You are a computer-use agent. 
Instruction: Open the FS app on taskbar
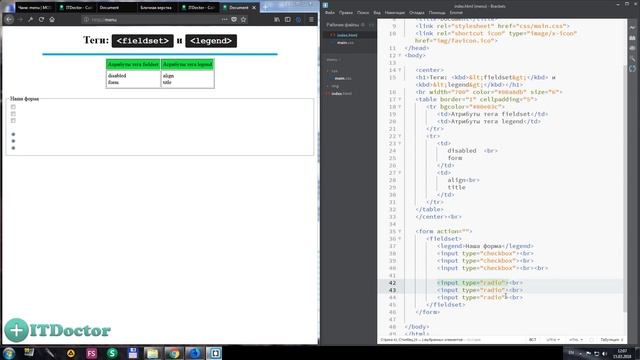(x=91, y=353)
